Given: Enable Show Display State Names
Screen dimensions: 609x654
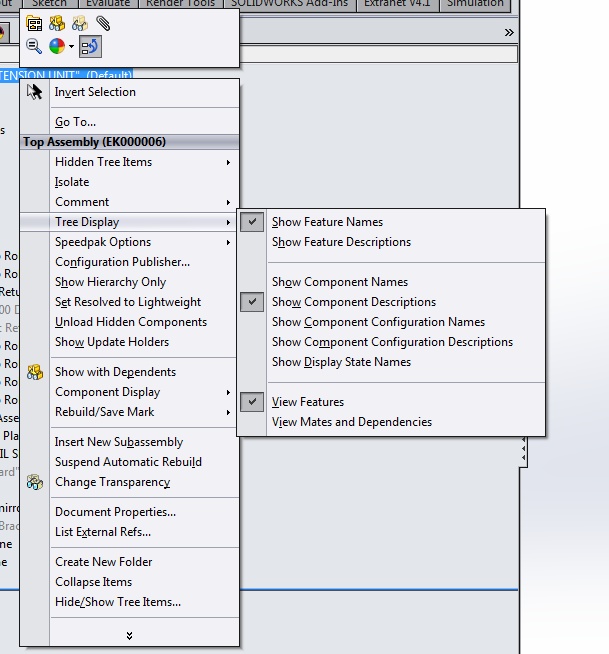Looking at the screenshot, I should point(391,362).
